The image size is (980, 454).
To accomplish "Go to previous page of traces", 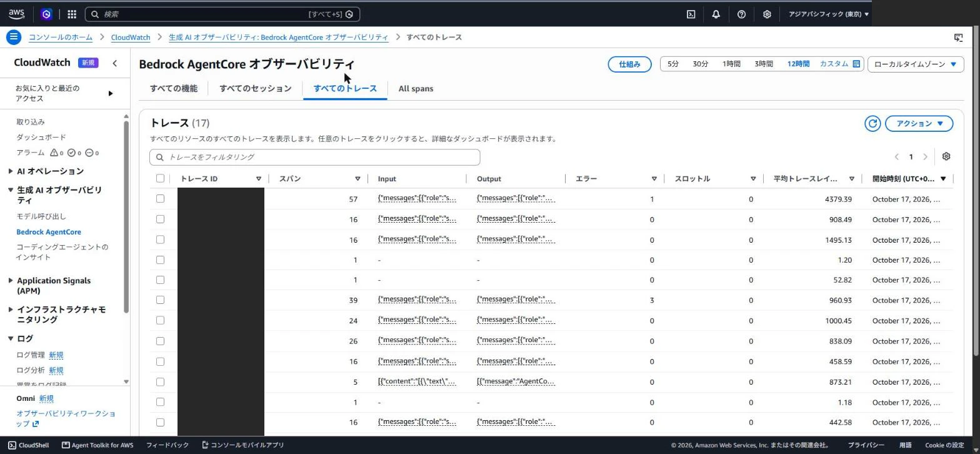I will tap(896, 157).
